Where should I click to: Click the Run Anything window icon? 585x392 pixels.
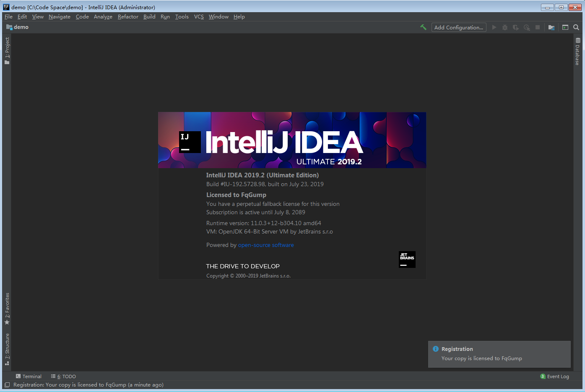[x=565, y=27]
